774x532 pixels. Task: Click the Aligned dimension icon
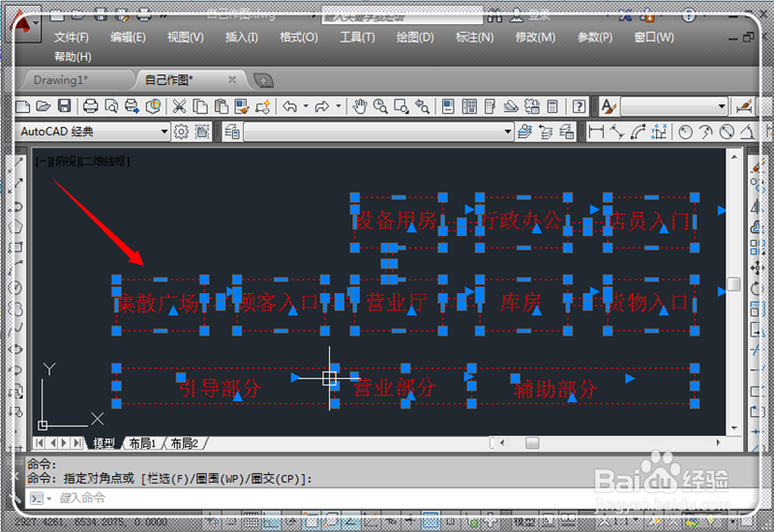[617, 132]
